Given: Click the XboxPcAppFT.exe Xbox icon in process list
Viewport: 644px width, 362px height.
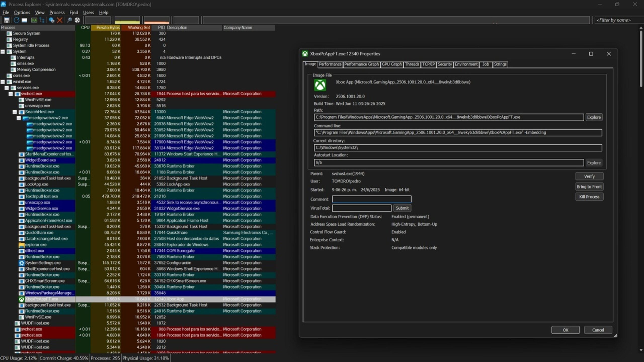Looking at the screenshot, I should point(21,299).
